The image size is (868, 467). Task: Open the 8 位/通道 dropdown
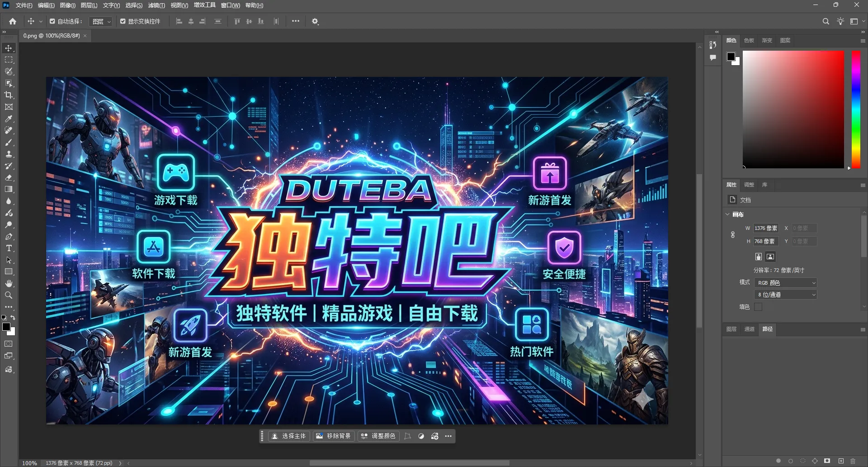pos(786,294)
